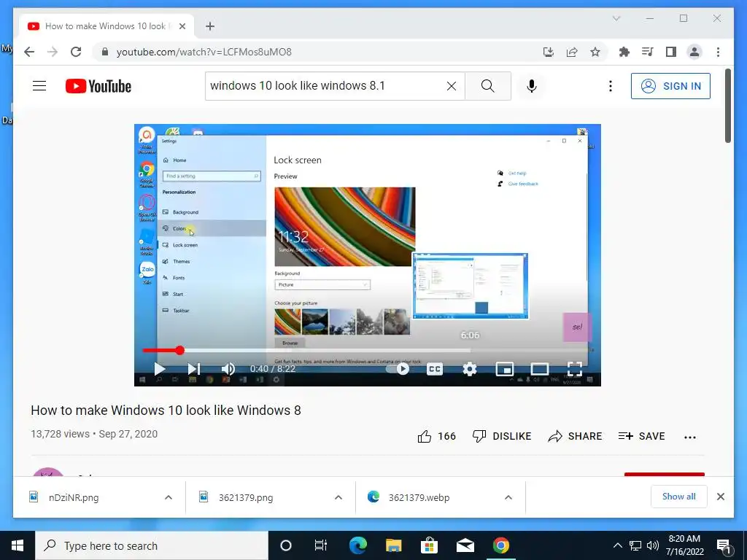The image size is (747, 560).
Task: Open media controls icon in toolbar
Action: [648, 52]
